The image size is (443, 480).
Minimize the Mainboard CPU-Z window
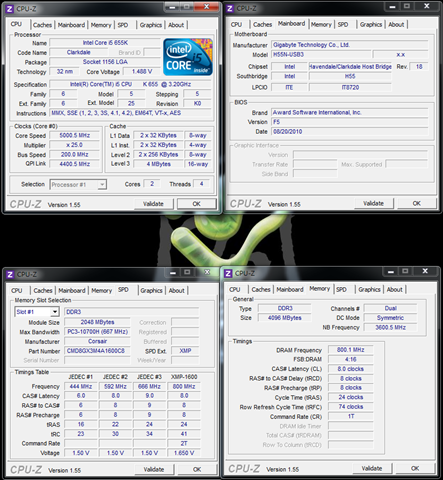pos(393,6)
